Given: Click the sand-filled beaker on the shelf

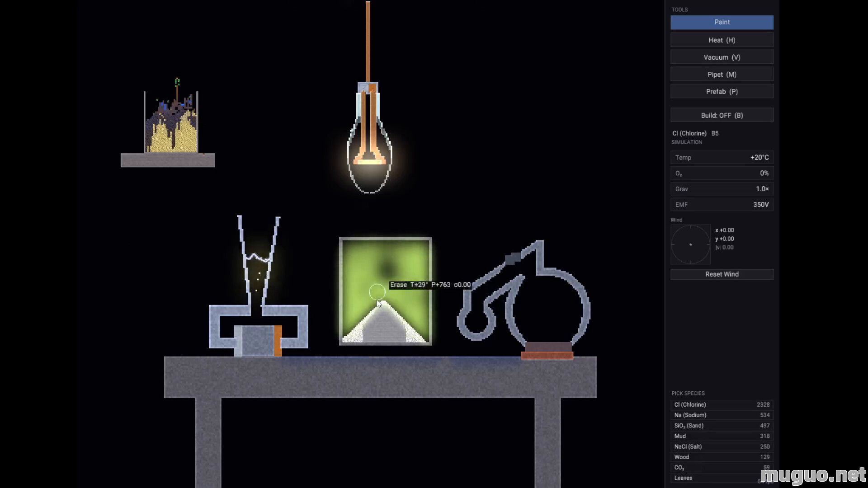Looking at the screenshot, I should (171, 122).
